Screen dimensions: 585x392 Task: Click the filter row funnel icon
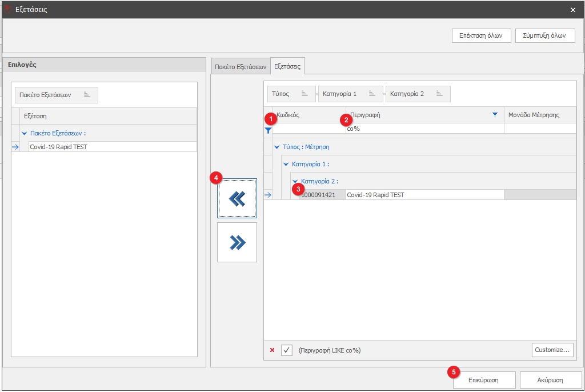(268, 130)
